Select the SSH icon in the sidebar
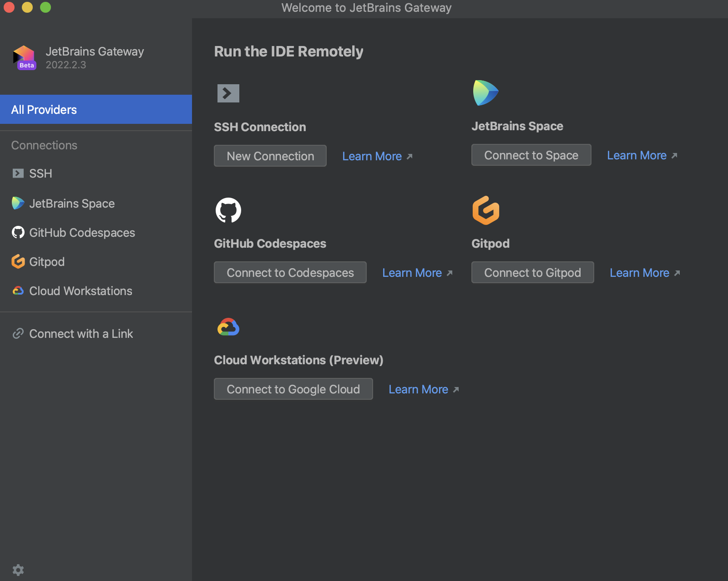The width and height of the screenshot is (728, 581). click(17, 173)
